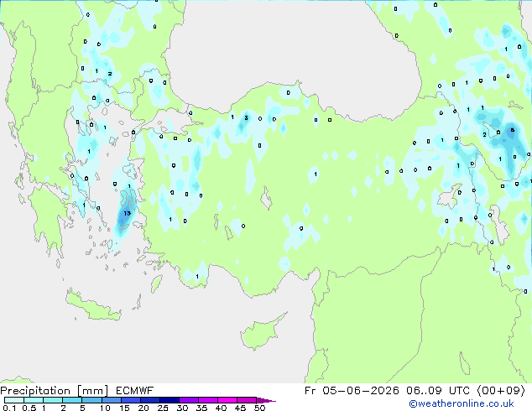Click the 'Precipitation [mm]' title text
532x411 pixels.
click(55, 391)
